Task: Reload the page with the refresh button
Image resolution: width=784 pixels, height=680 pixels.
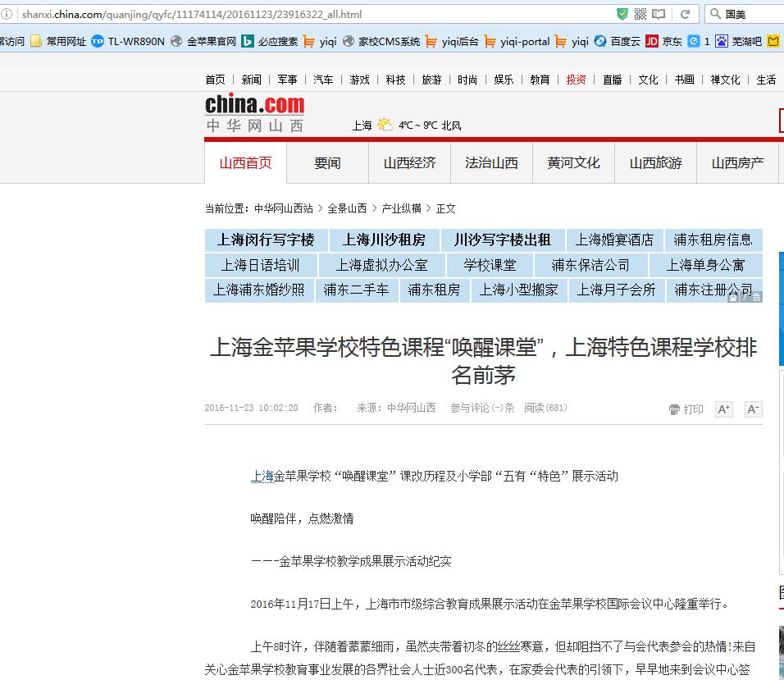Action: 685,14
